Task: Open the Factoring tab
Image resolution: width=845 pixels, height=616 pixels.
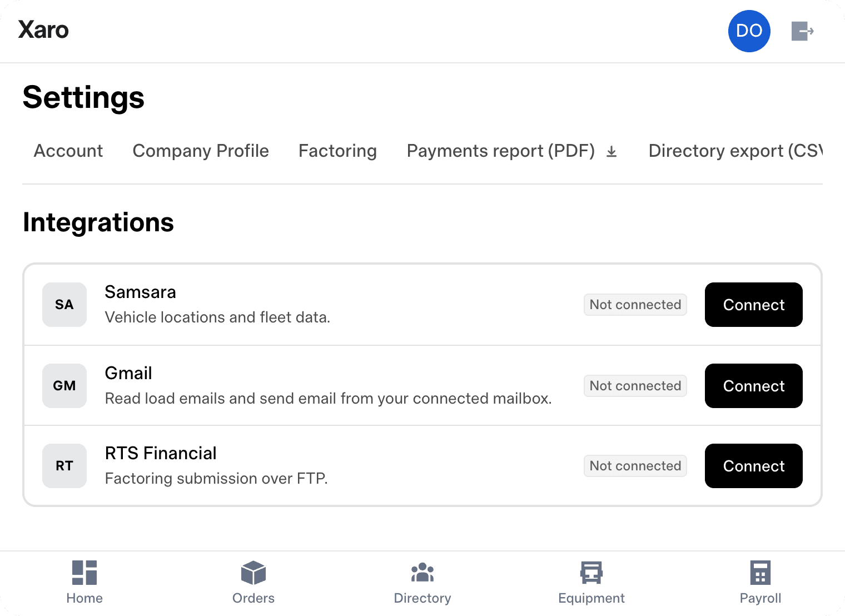Action: (x=337, y=151)
